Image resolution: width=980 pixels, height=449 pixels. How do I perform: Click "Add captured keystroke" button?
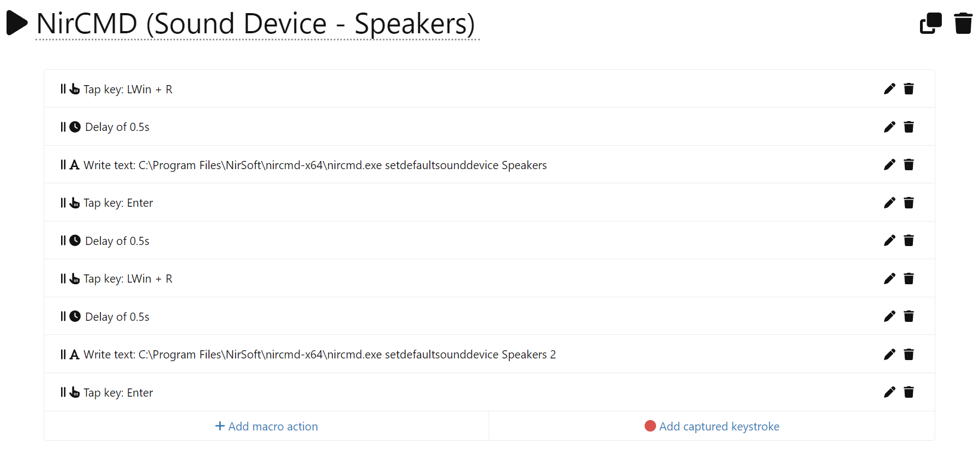712,426
